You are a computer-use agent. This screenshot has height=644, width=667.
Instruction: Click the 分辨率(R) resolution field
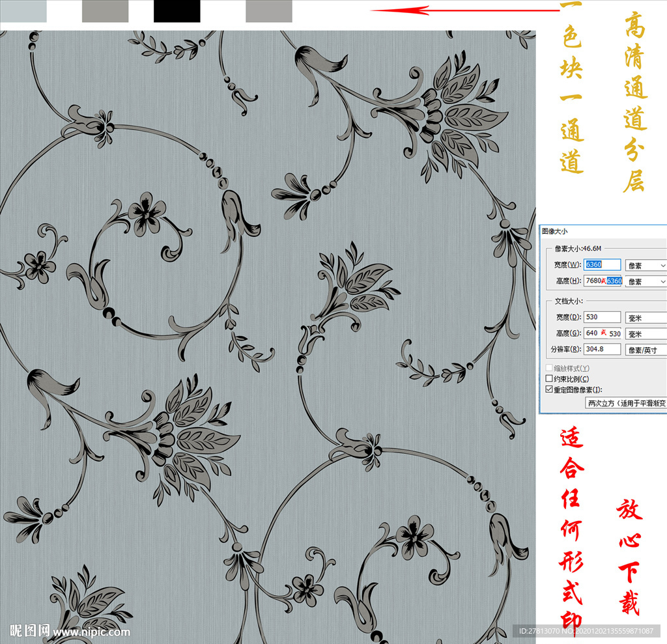(x=602, y=349)
